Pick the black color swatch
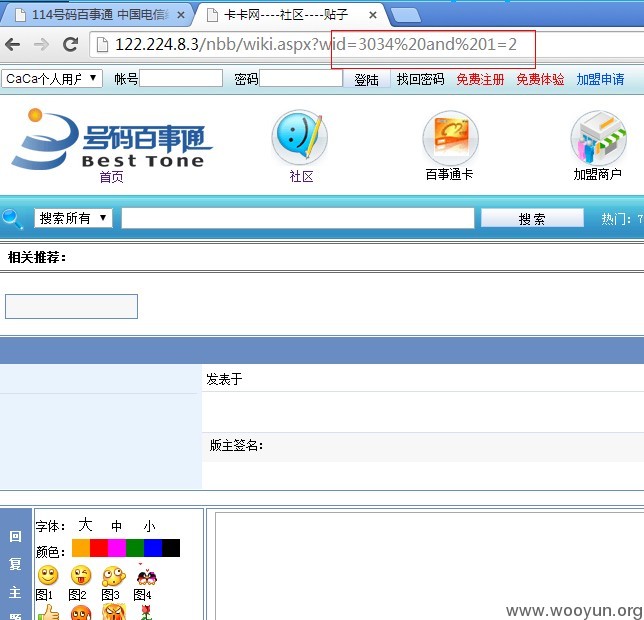 point(171,548)
